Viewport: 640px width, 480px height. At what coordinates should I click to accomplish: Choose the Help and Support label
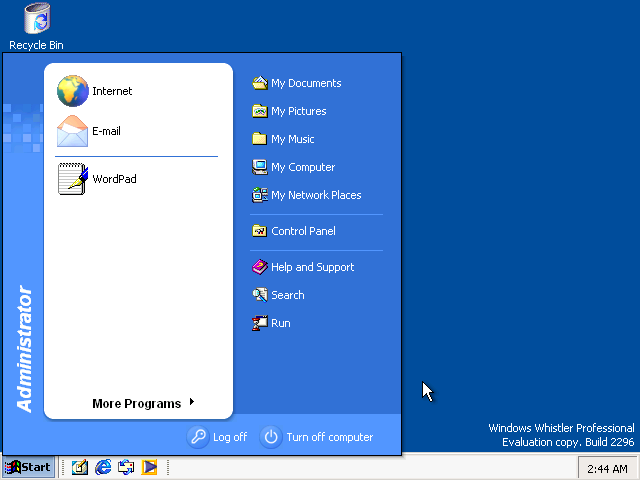click(x=313, y=267)
